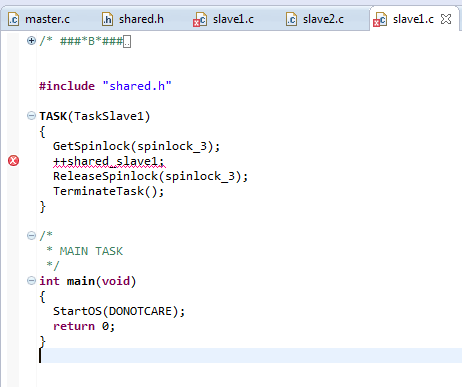Click the red error marker in the gutter
462x387 pixels.
(x=13, y=161)
